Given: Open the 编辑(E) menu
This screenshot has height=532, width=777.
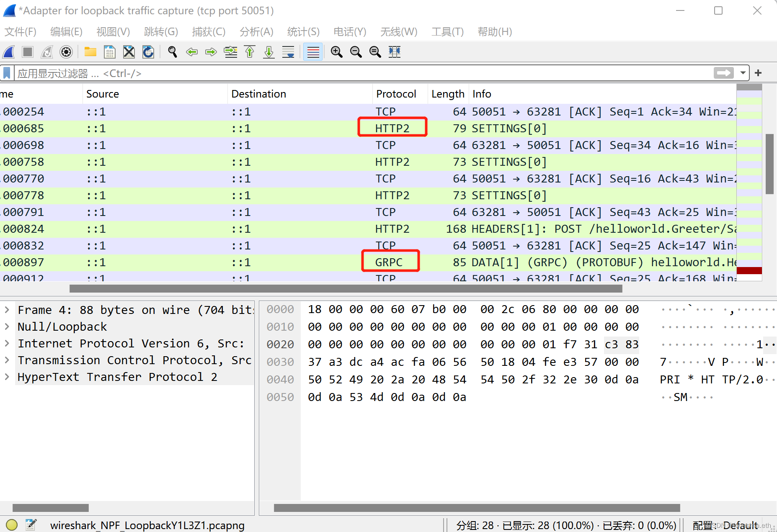Looking at the screenshot, I should coord(66,32).
